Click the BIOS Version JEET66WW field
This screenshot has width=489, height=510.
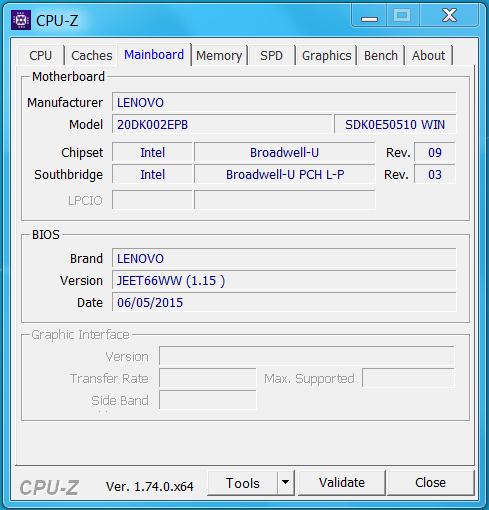[x=284, y=280]
